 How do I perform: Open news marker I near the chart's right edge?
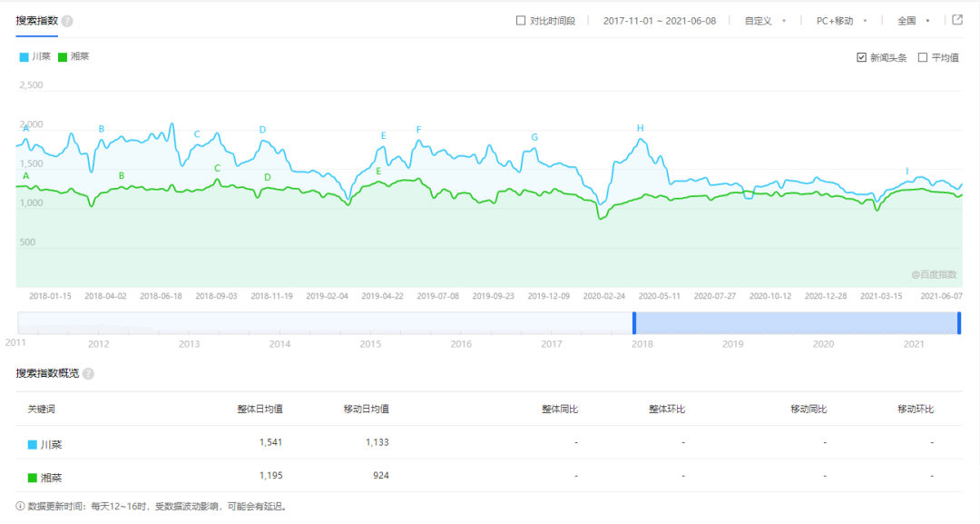click(906, 169)
